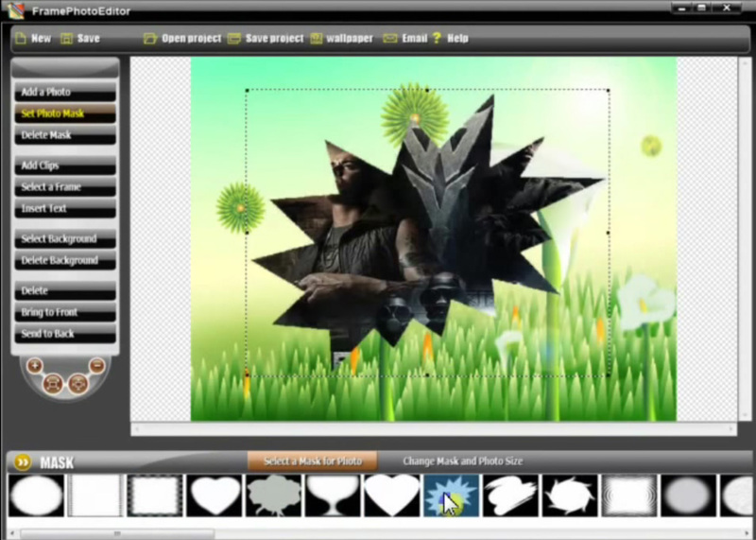
Task: Click the Select a Frame button
Action: 64,187
